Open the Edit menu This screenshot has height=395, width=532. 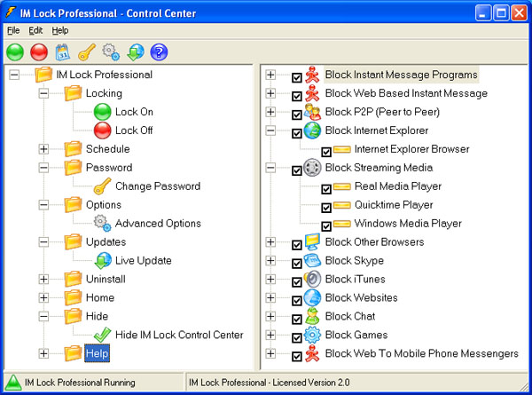click(35, 30)
